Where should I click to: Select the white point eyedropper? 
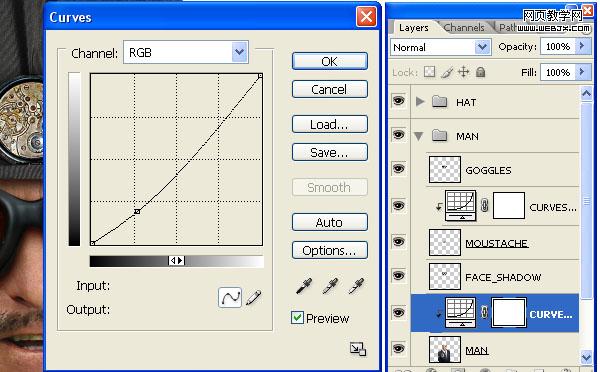point(356,286)
